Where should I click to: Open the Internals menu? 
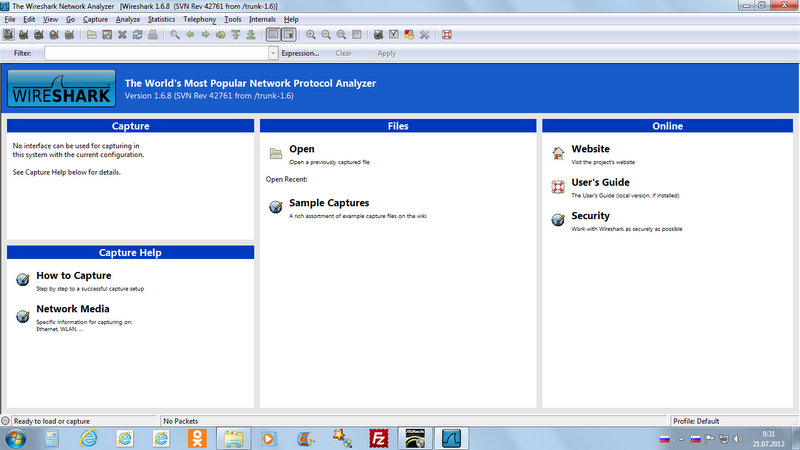(x=262, y=19)
